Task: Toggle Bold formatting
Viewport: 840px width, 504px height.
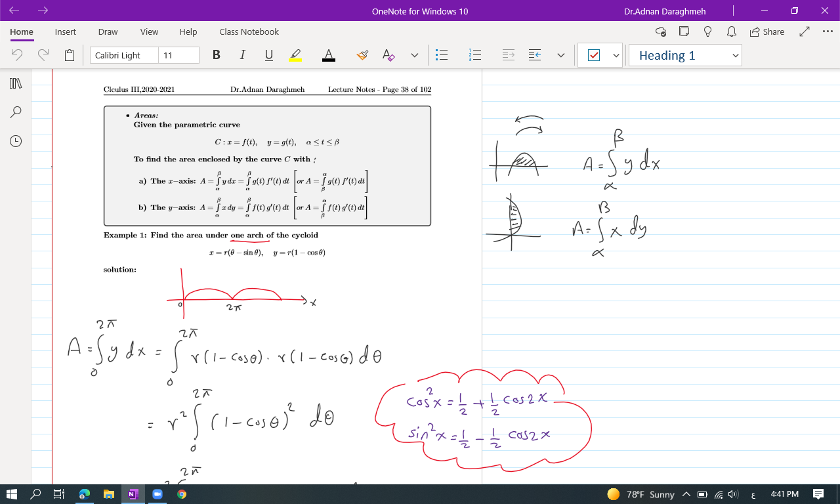Action: click(x=217, y=55)
